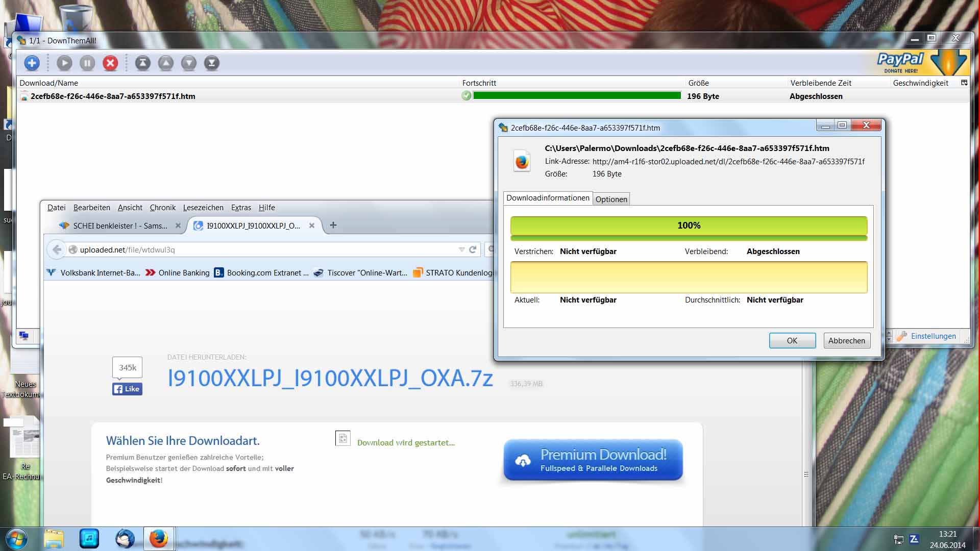Open Einstellungen in DownThemAll status bar
This screenshot has width=980, height=551.
pyautogui.click(x=927, y=336)
